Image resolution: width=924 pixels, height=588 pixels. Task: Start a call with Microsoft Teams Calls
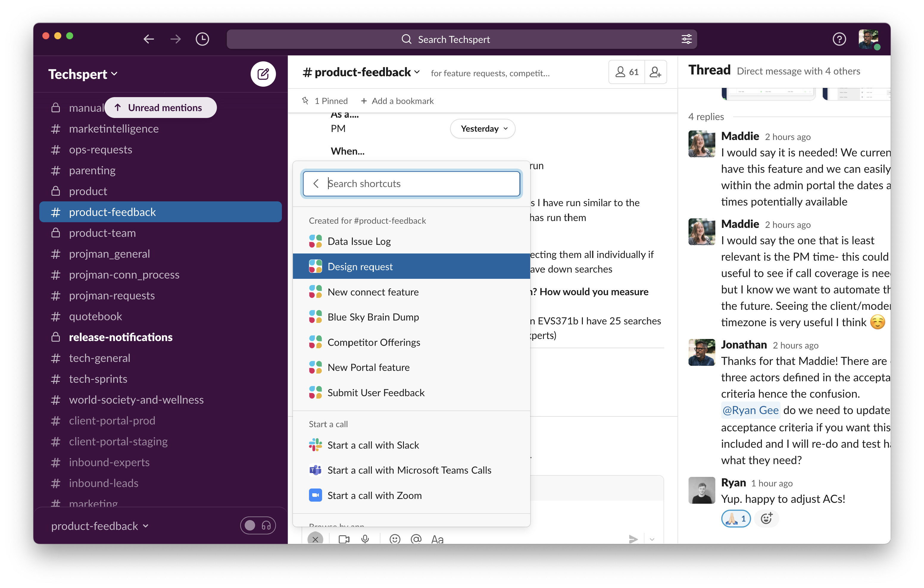[x=411, y=470]
